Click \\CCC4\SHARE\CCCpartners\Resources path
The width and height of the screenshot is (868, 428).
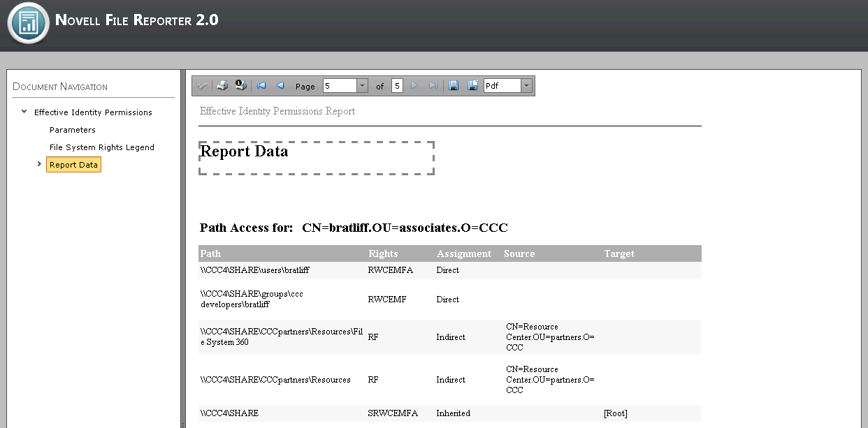coord(275,380)
